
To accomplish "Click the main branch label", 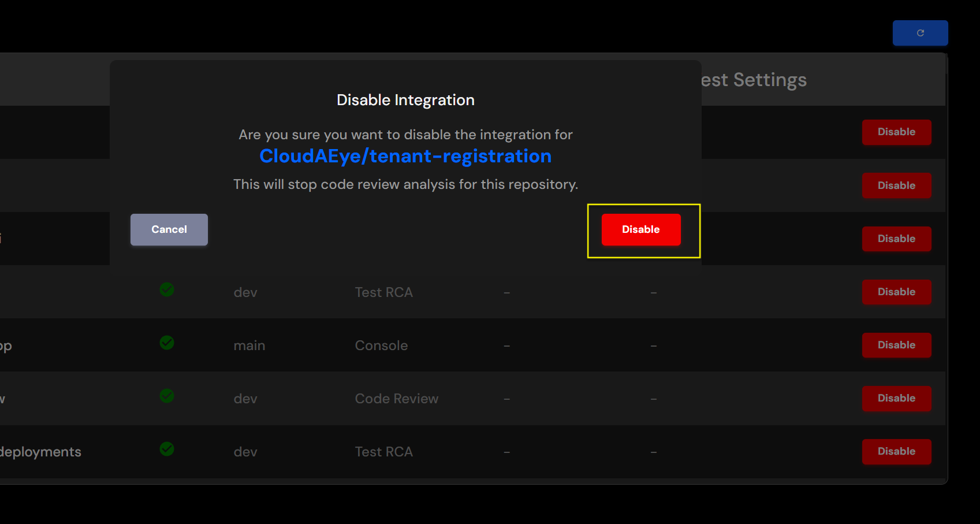I will (x=249, y=345).
